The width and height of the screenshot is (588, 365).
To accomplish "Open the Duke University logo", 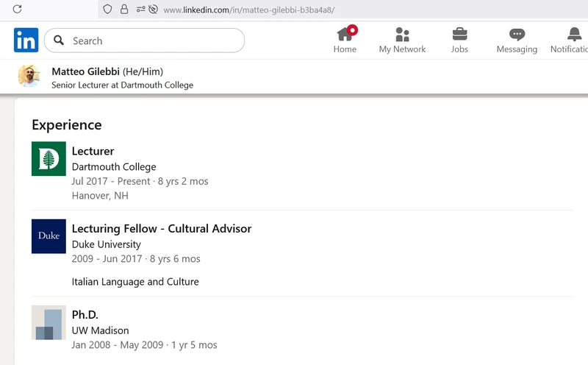I will (x=49, y=236).
